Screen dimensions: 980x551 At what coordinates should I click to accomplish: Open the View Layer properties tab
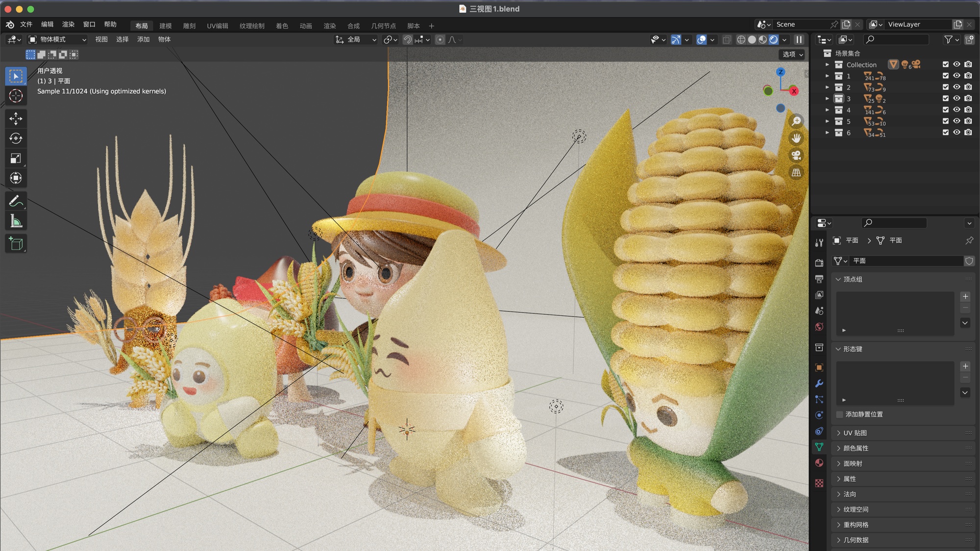pyautogui.click(x=819, y=295)
